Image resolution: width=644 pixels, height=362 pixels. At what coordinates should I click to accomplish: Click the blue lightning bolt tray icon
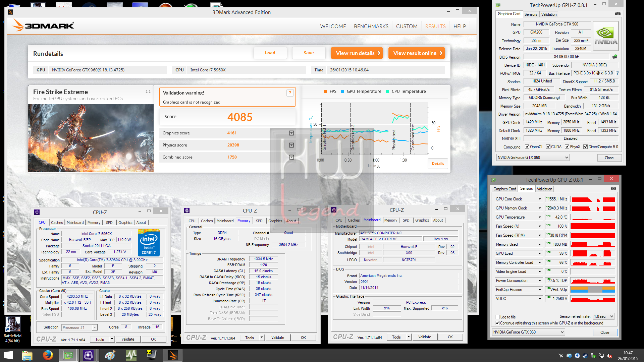pyautogui.click(x=577, y=356)
